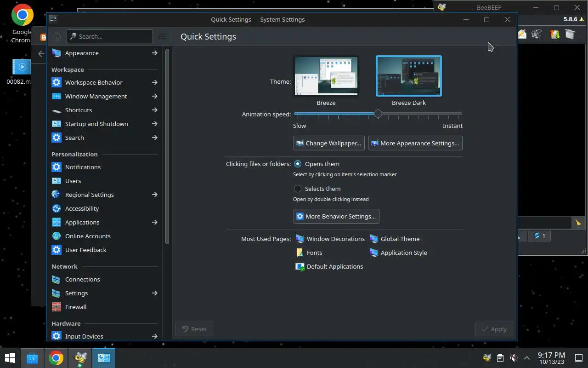Open the Google Chrome desktop shortcut
The width and height of the screenshot is (588, 368).
point(22,24)
